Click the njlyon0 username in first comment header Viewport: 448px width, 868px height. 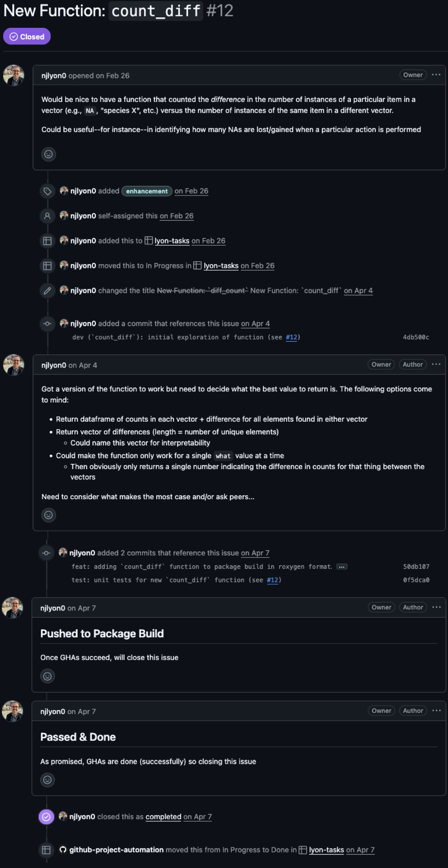(54, 76)
